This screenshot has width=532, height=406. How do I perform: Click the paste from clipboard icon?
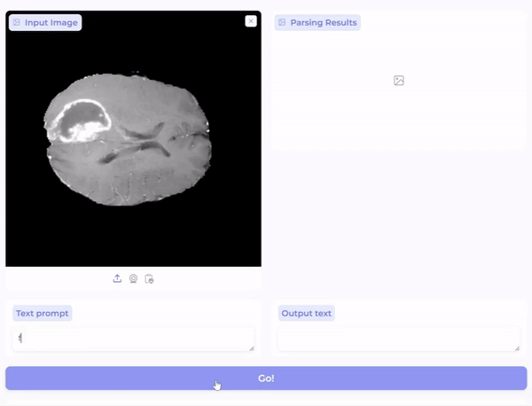pyautogui.click(x=149, y=279)
